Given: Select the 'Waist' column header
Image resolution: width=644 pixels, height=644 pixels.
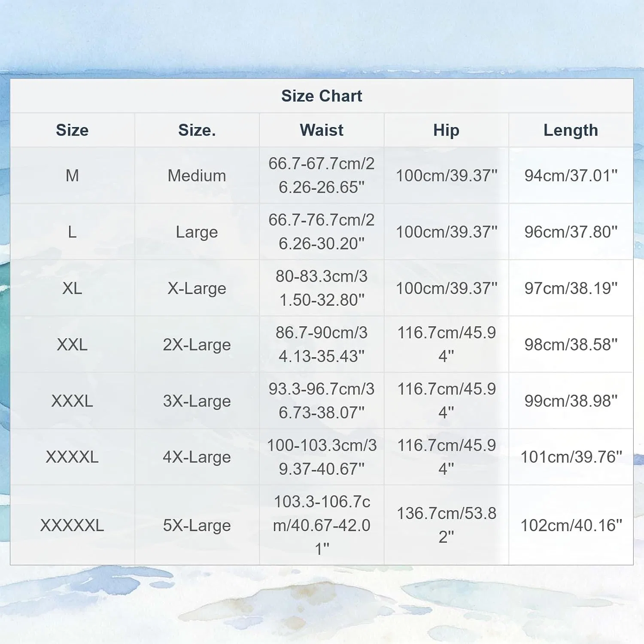Looking at the screenshot, I should (x=322, y=130).
